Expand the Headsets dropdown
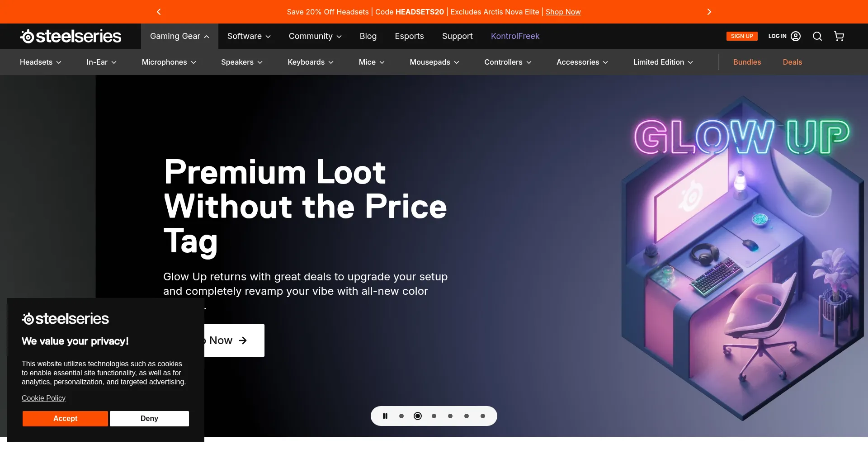 point(41,62)
